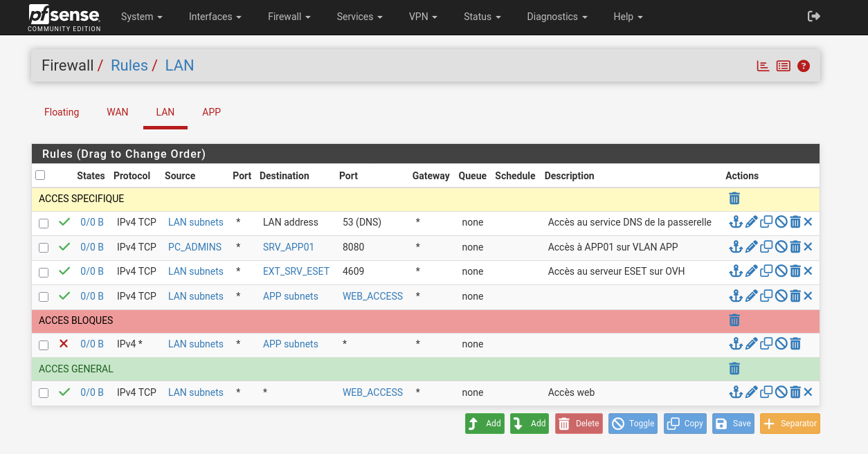Screen dimensions: 868x454
Task: Tick checkbox for blocked APP subnets rule
Action: click(x=44, y=345)
